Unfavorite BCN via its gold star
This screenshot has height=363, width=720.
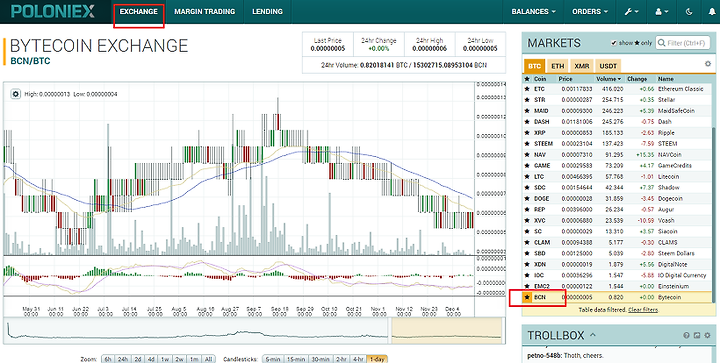coord(527,297)
